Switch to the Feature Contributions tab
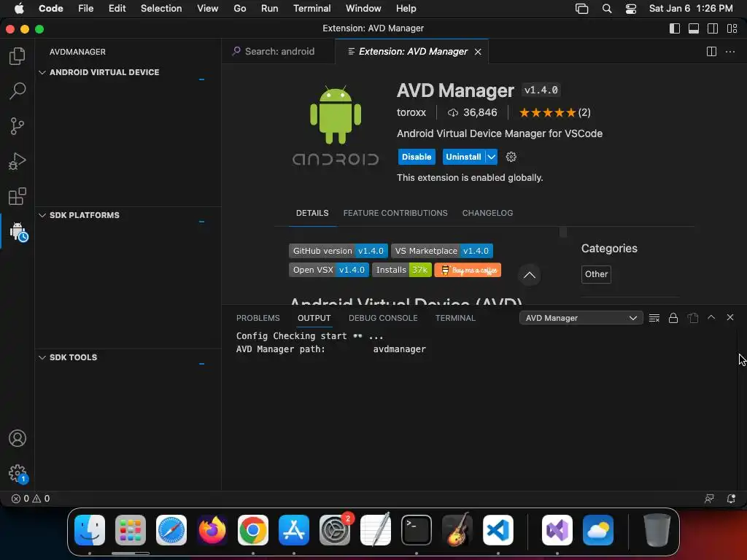The image size is (747, 560). [395, 213]
